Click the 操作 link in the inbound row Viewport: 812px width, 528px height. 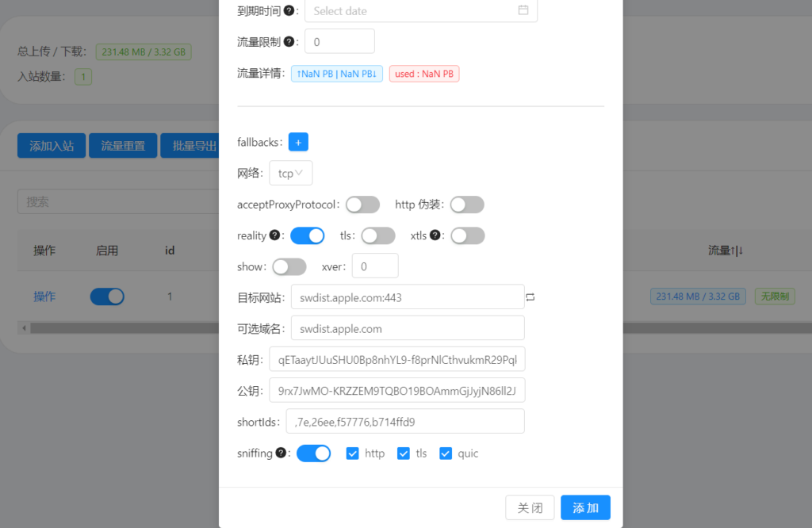pyautogui.click(x=44, y=297)
